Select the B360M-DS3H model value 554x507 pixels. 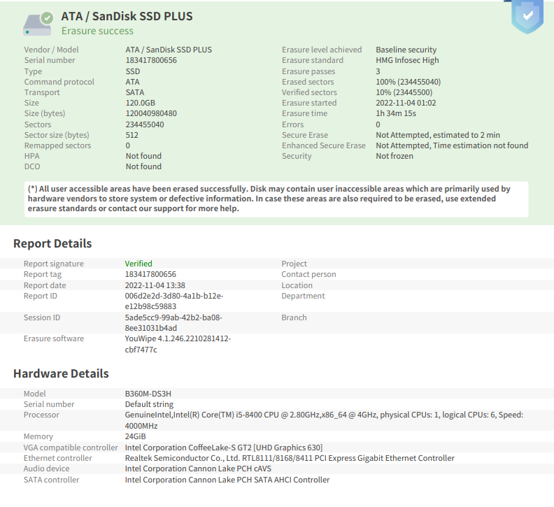click(148, 394)
